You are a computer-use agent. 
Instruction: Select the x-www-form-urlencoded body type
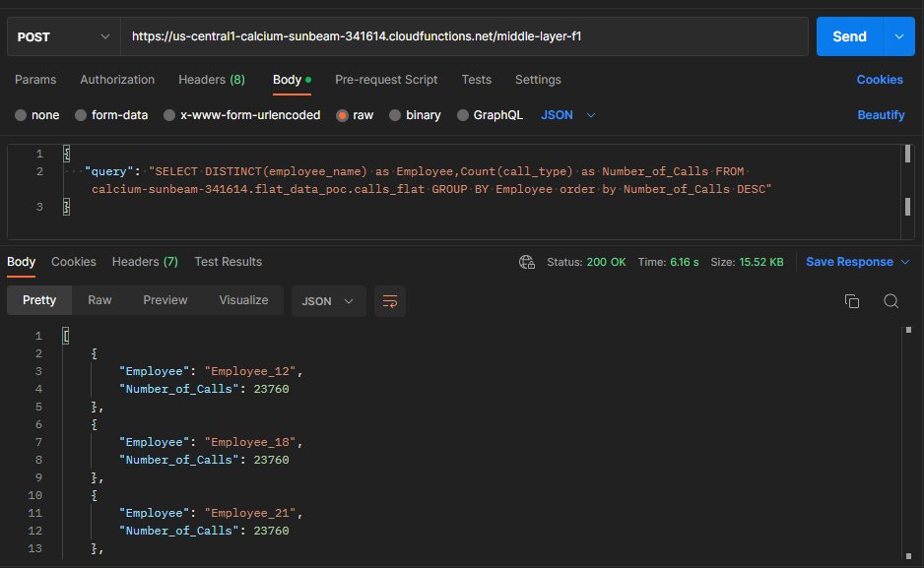(x=242, y=115)
